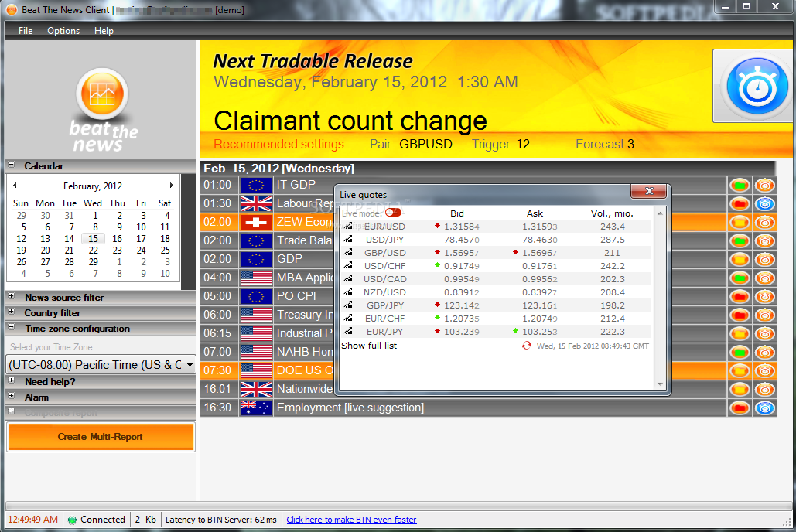
Task: Select February 22 in the calendar
Action: coord(94,251)
